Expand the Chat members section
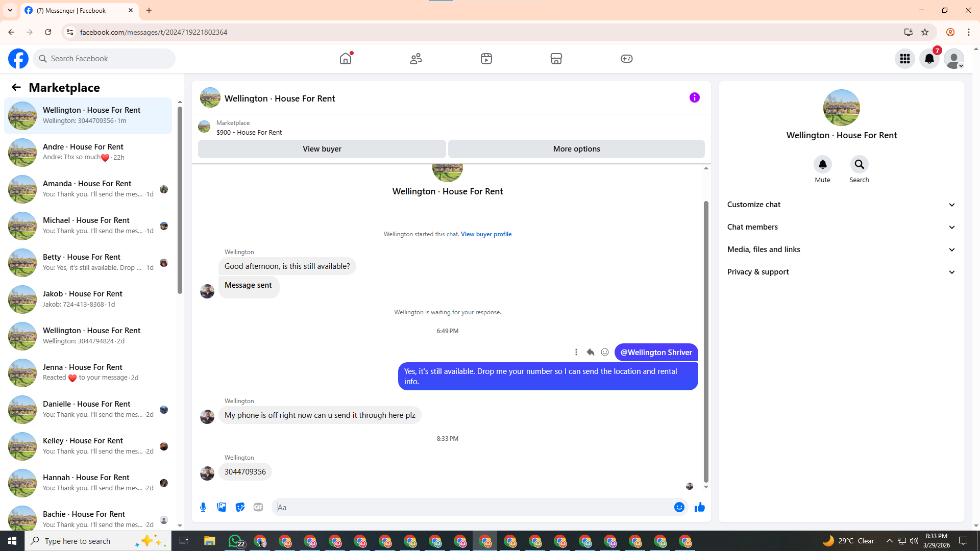 click(841, 227)
